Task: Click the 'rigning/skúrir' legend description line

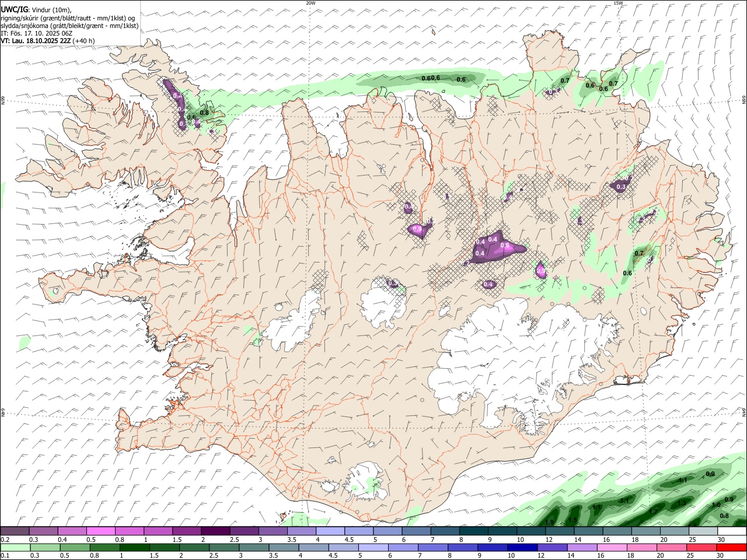Action: pos(68,18)
